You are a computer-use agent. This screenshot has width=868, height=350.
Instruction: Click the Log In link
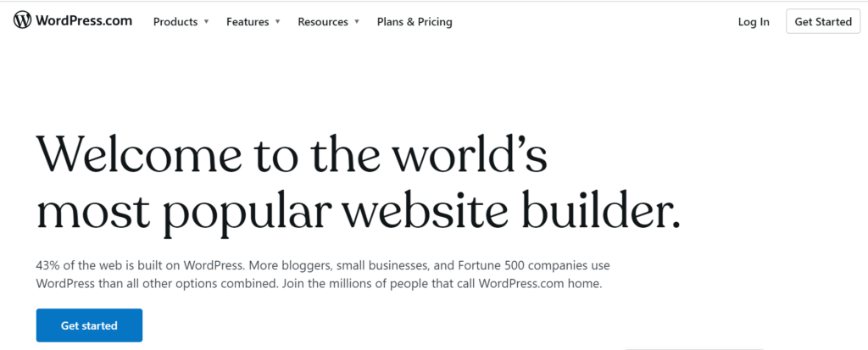[x=754, y=22]
